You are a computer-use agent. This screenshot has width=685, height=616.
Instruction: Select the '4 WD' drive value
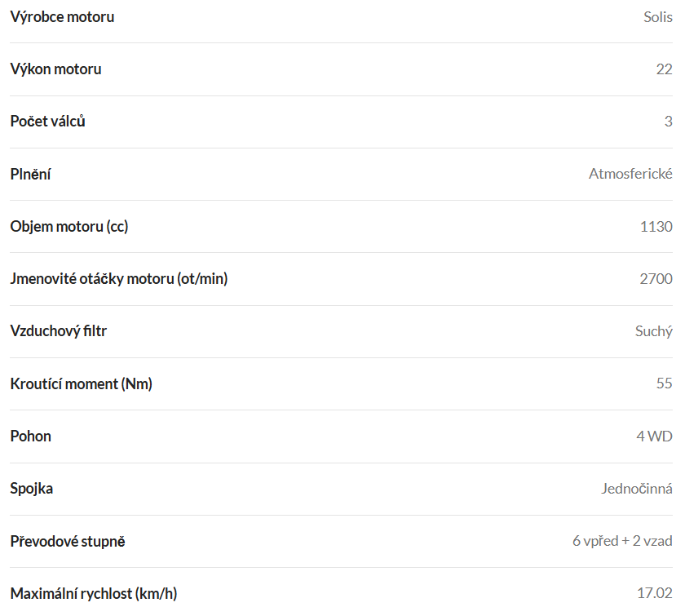654,436
